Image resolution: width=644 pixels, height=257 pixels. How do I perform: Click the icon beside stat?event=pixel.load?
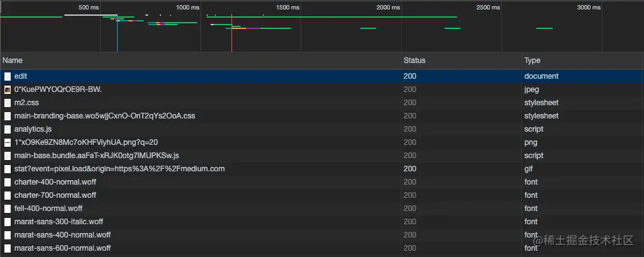(x=8, y=169)
